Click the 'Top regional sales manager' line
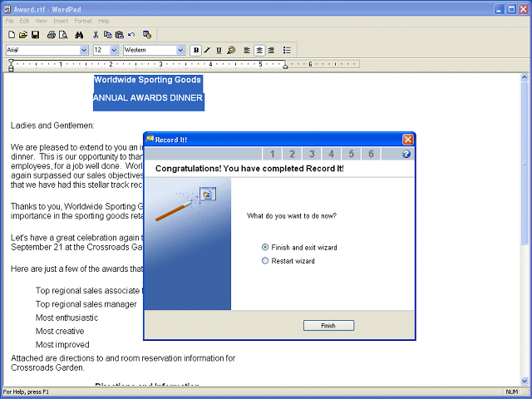 (x=86, y=304)
